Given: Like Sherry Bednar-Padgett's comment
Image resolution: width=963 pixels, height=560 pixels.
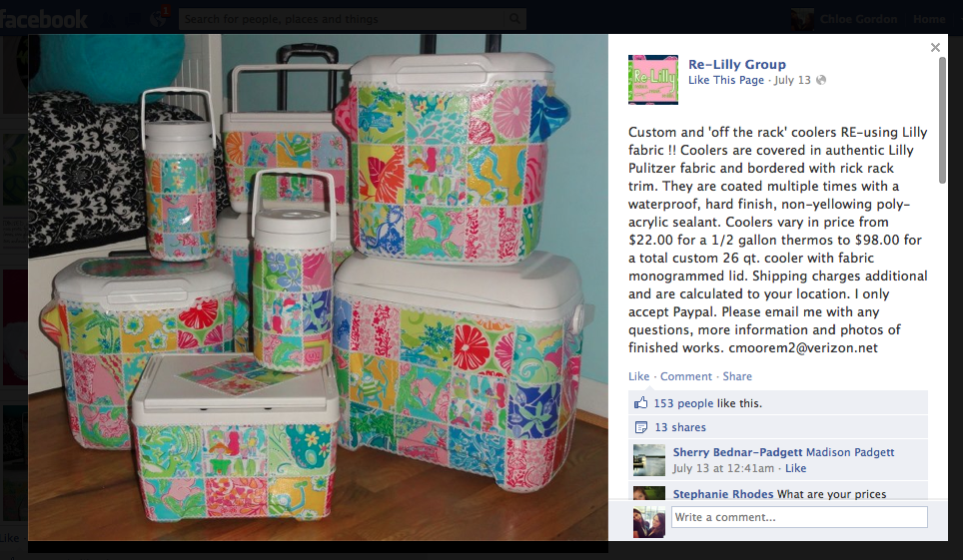Looking at the screenshot, I should pos(795,468).
